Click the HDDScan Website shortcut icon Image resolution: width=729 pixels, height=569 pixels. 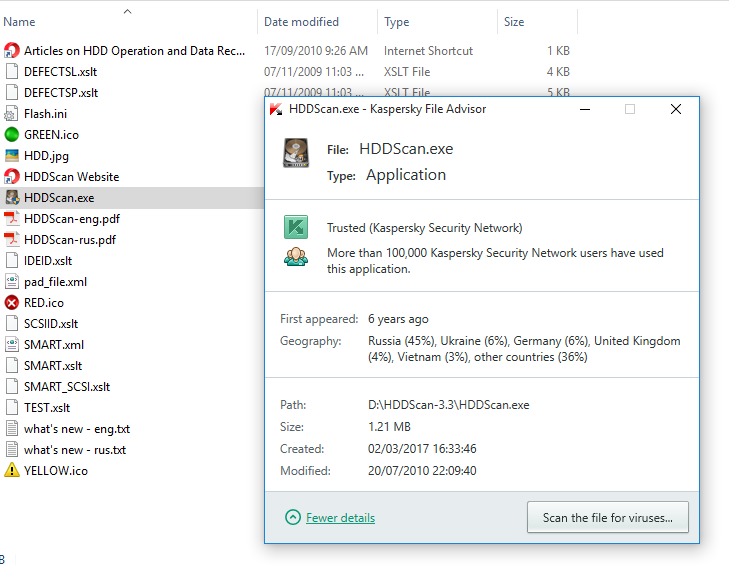(12, 177)
